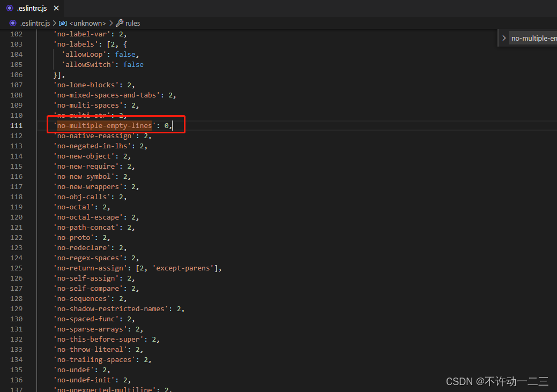The height and width of the screenshot is (392, 557).
Task: Click inside the search input showing no-multiple-en
Action: [533, 38]
